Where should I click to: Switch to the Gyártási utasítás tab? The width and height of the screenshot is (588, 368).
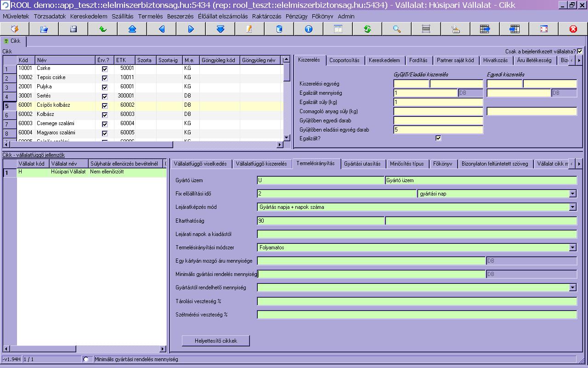362,164
